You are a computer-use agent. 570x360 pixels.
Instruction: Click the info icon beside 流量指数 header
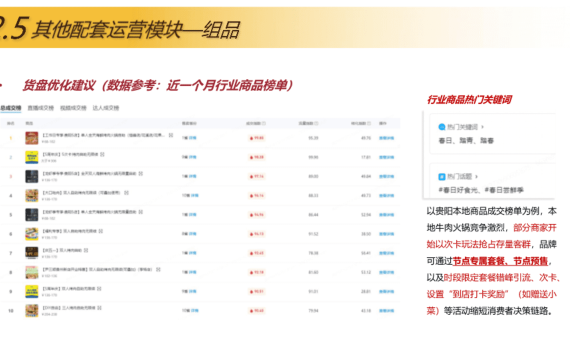coord(317,124)
